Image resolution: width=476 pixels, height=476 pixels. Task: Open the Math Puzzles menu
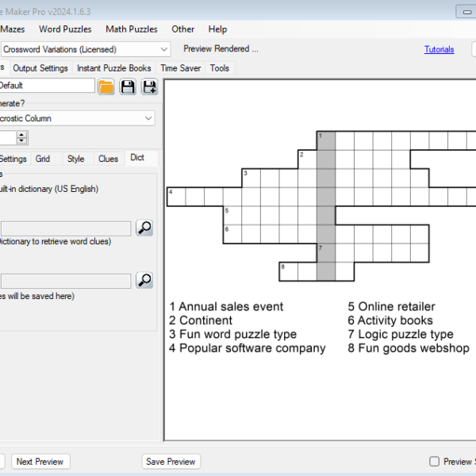point(132,29)
